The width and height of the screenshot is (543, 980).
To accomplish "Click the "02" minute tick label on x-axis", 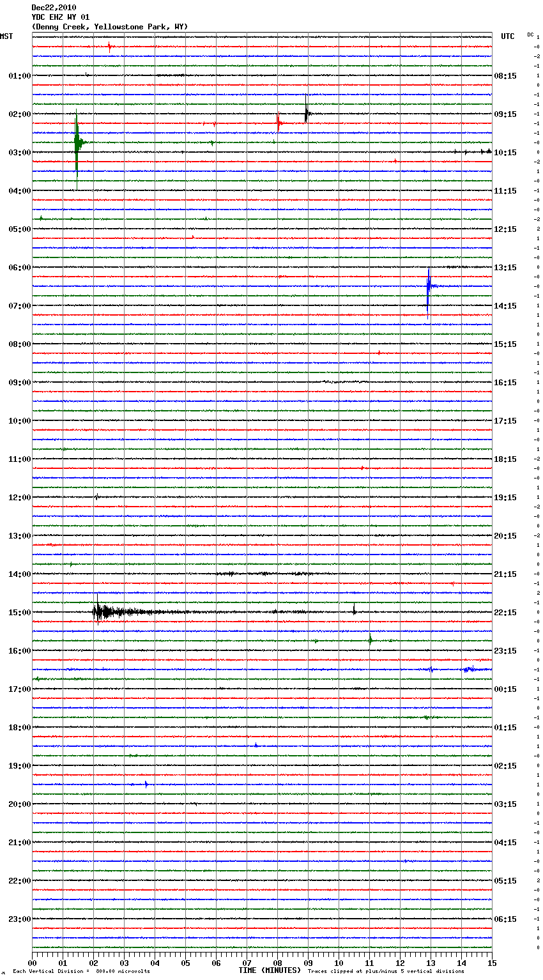I will coord(93,963).
